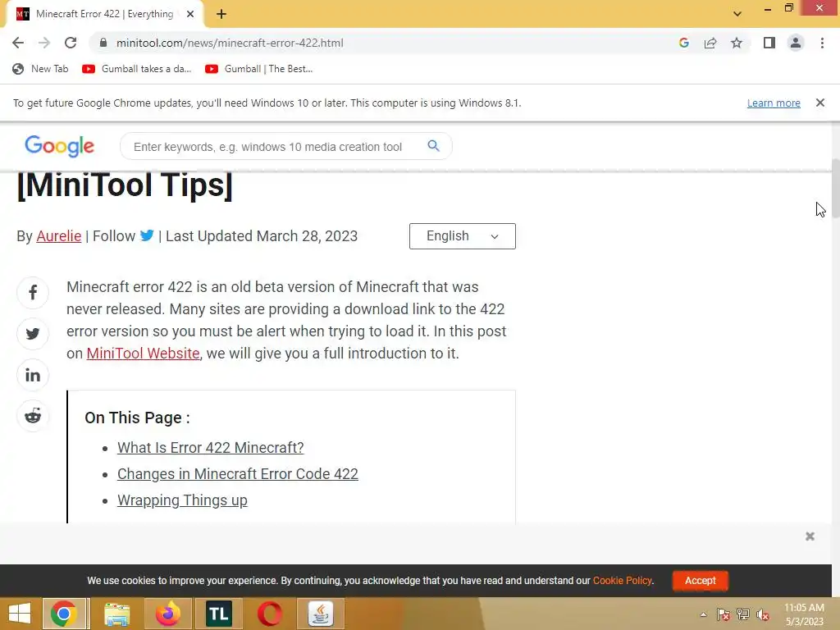Reload the current page

[x=71, y=43]
